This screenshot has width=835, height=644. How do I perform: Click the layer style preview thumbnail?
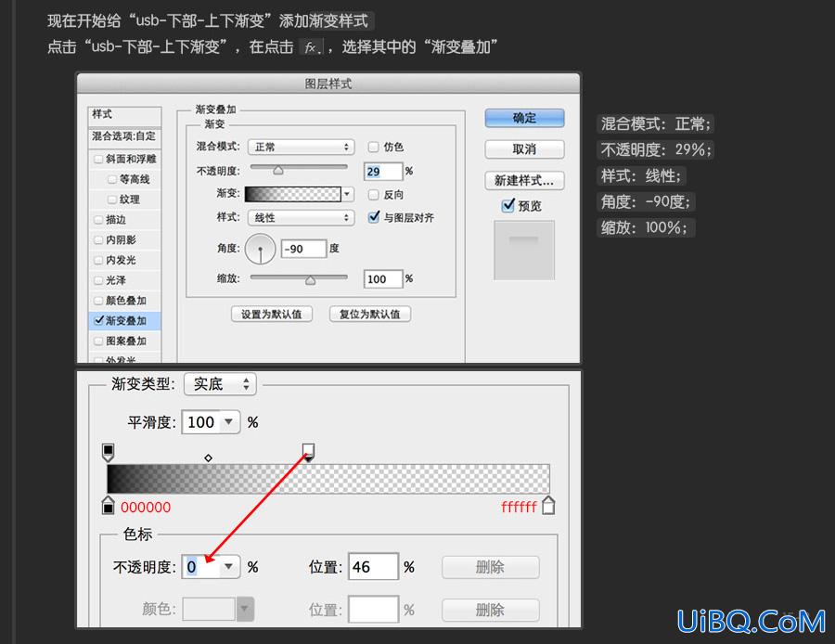(x=524, y=250)
